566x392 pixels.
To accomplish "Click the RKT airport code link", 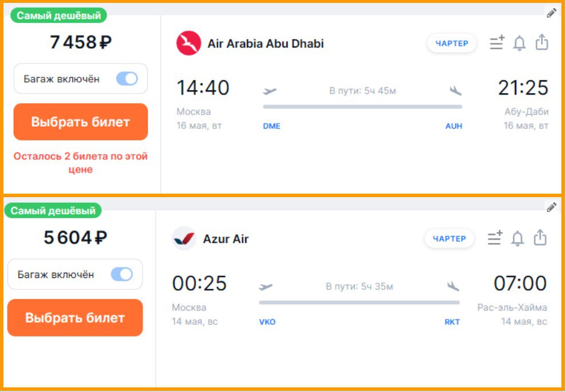I will click(x=452, y=322).
